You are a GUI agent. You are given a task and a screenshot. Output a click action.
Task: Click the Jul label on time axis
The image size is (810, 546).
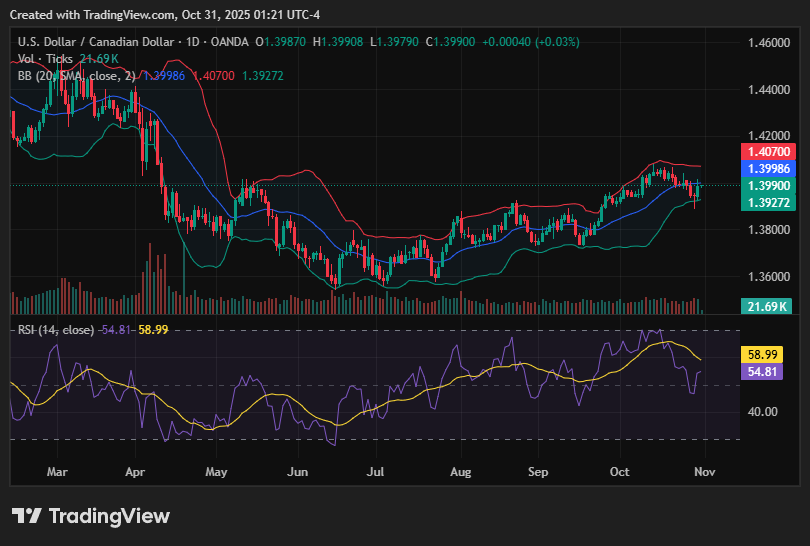tap(377, 470)
